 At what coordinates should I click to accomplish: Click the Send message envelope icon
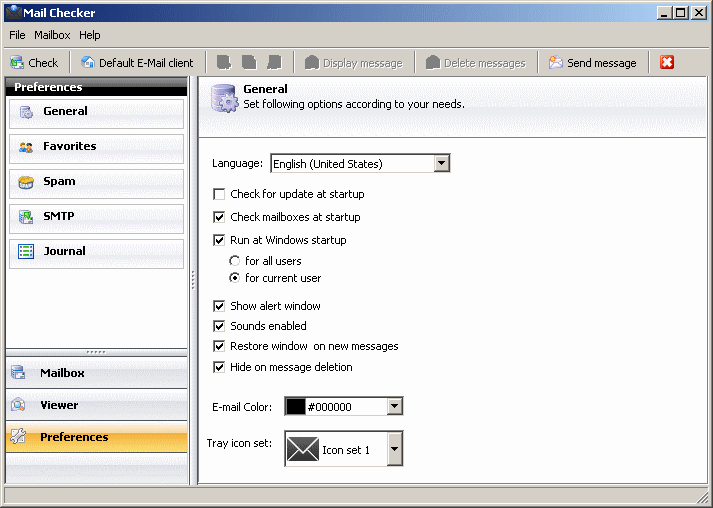click(x=556, y=62)
